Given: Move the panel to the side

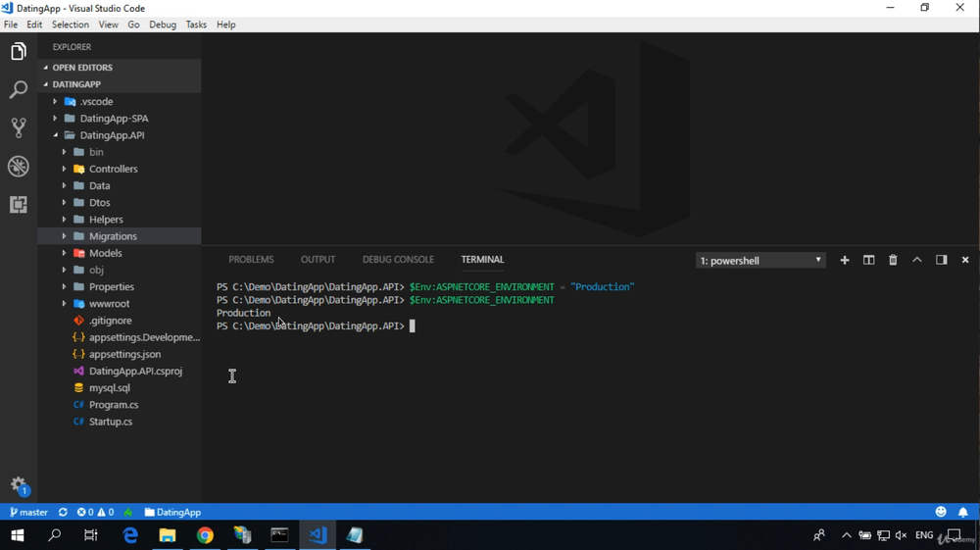Looking at the screenshot, I should pyautogui.click(x=941, y=260).
